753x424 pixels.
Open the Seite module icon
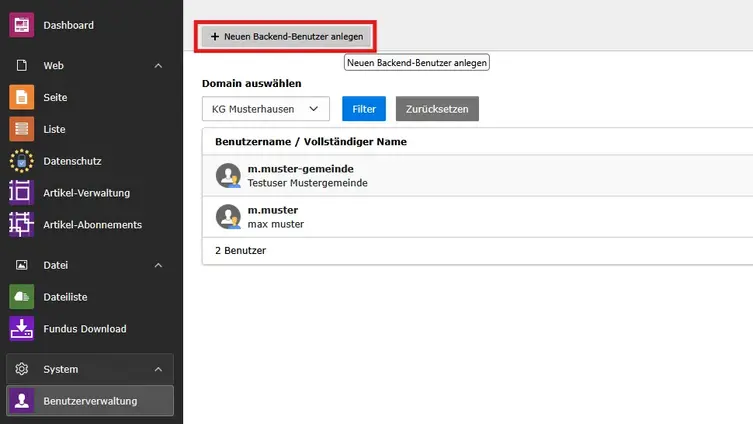click(21, 97)
